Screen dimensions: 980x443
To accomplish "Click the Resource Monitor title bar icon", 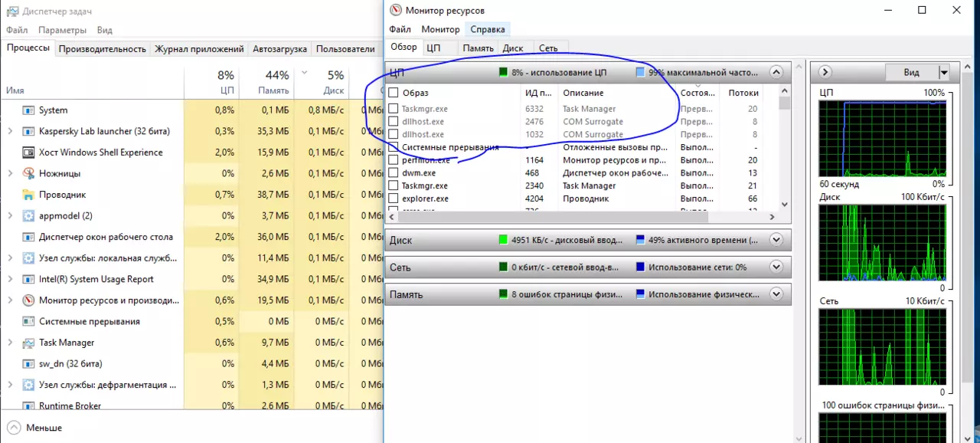I will [x=395, y=10].
